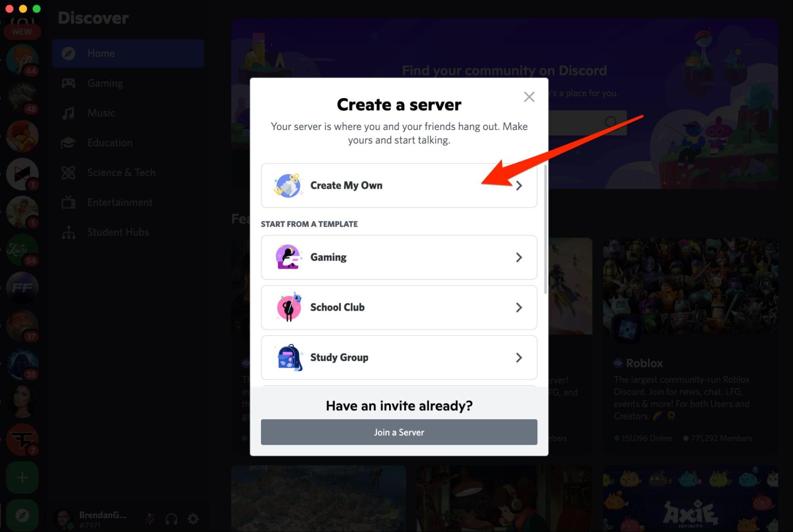Image resolution: width=793 pixels, height=532 pixels.
Task: Expand the Gaming server template
Action: click(x=399, y=257)
